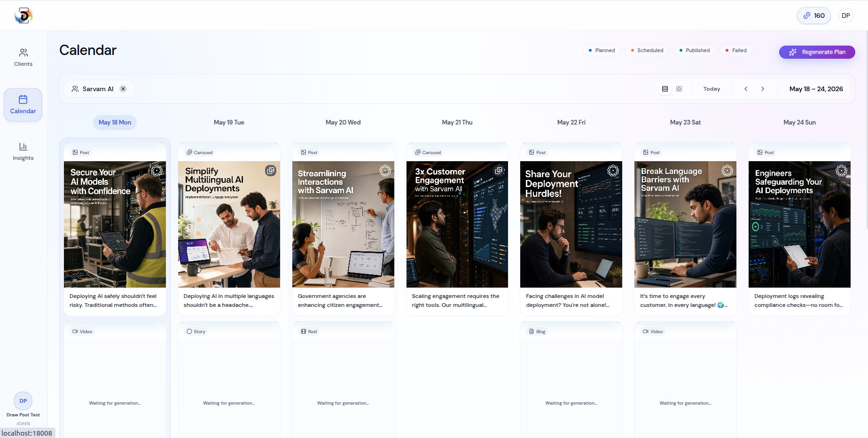Screen dimensions: 868x438
Task: Switch to grid view layout
Action: click(679, 89)
